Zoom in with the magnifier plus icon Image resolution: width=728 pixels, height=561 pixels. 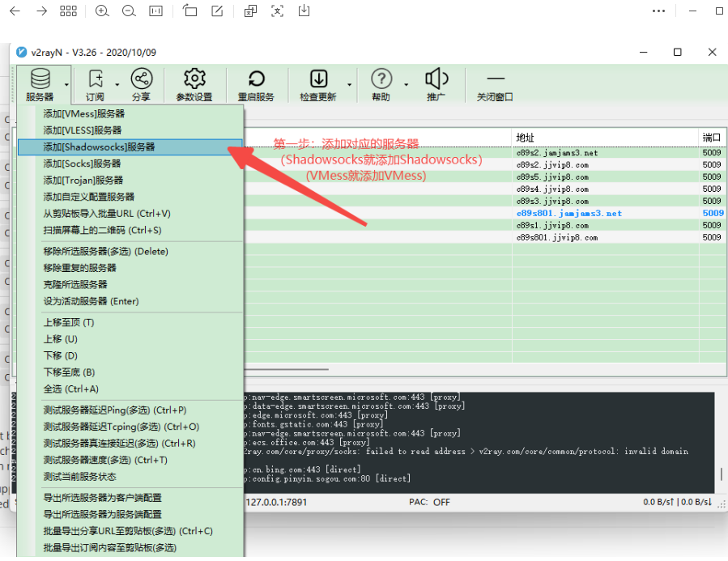102,11
